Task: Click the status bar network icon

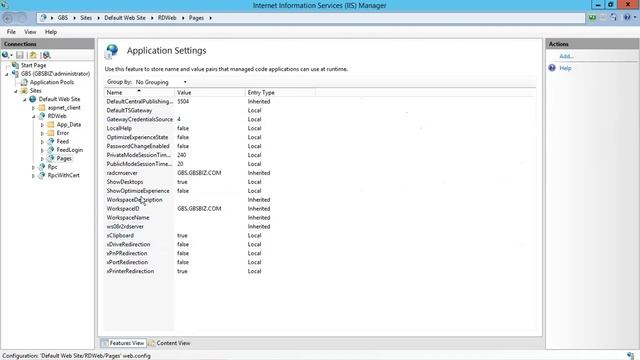Action: pyautogui.click(x=631, y=356)
